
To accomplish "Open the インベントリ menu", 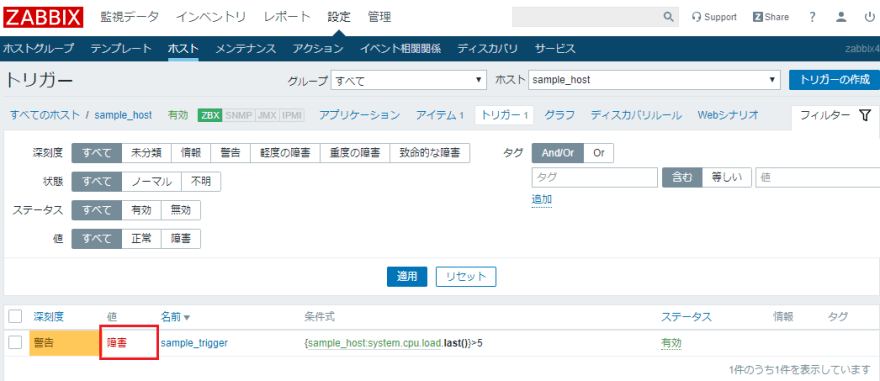I will coord(211,17).
